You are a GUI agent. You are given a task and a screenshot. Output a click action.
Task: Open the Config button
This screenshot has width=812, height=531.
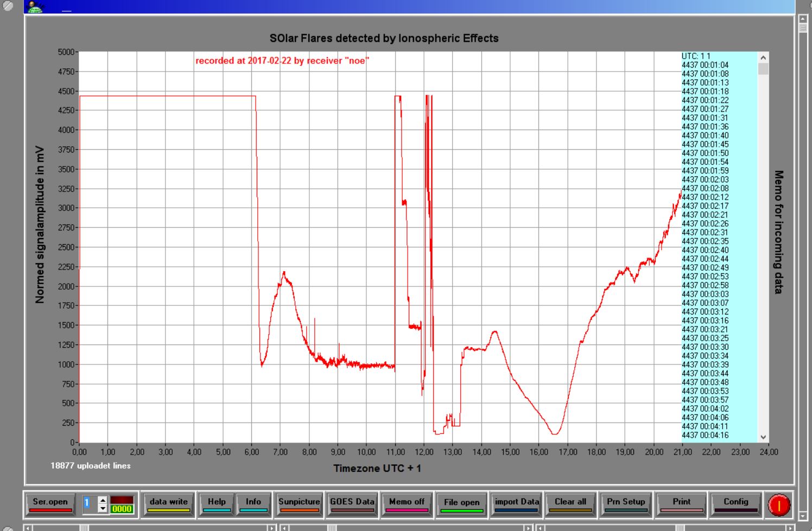coord(735,504)
